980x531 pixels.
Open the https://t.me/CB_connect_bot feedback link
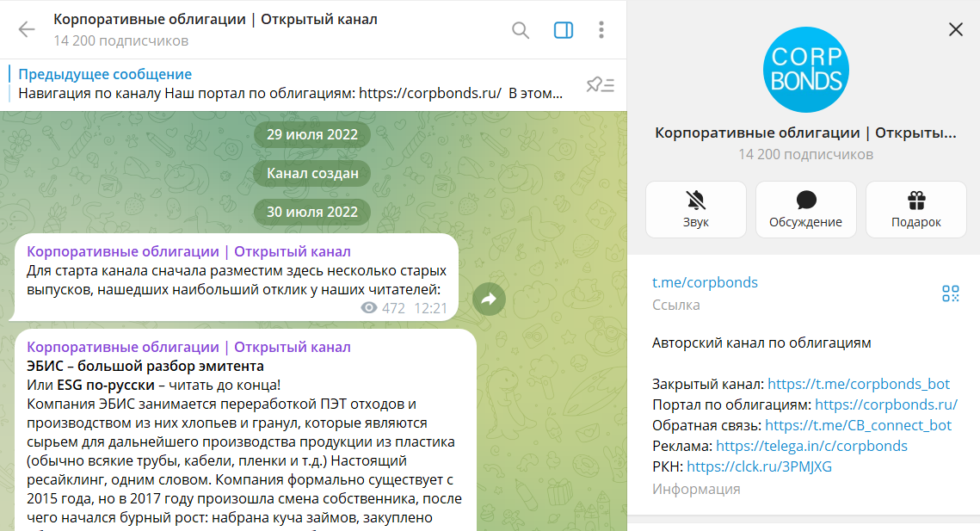tap(858, 424)
